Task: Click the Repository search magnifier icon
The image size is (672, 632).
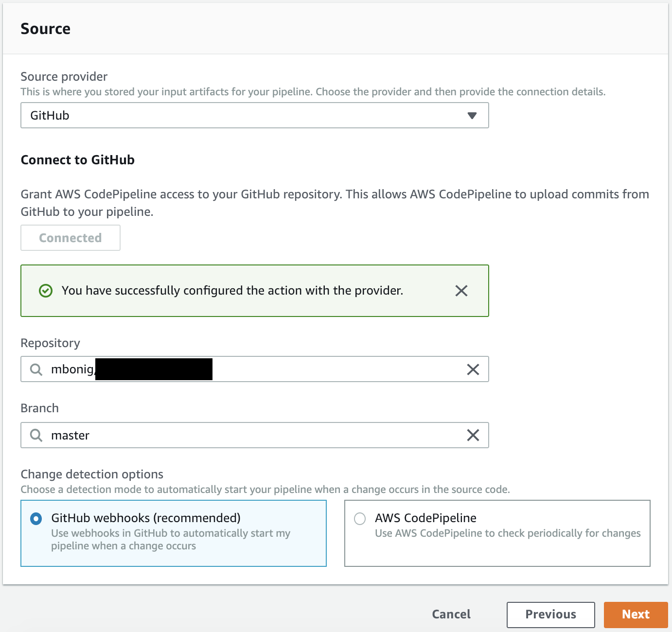Action: (x=36, y=369)
